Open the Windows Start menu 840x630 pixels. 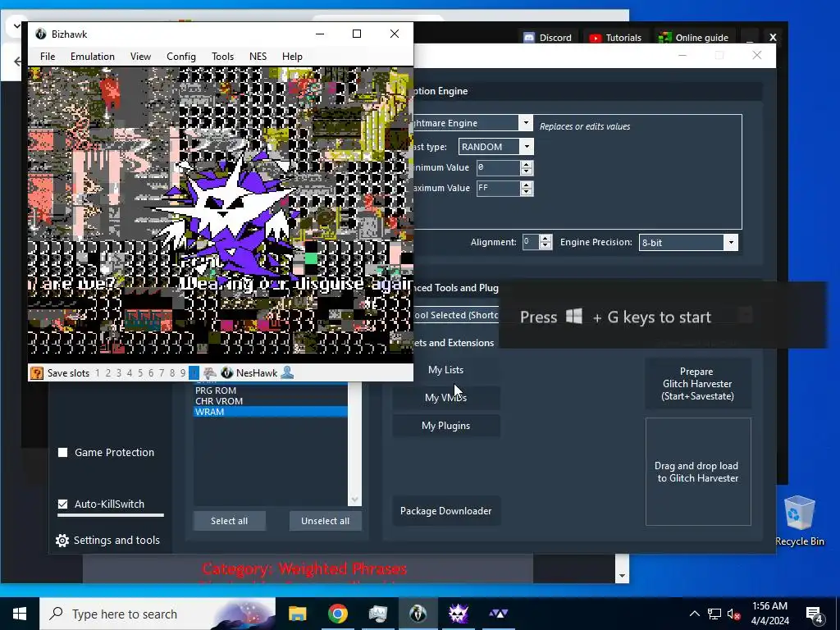[x=20, y=614]
